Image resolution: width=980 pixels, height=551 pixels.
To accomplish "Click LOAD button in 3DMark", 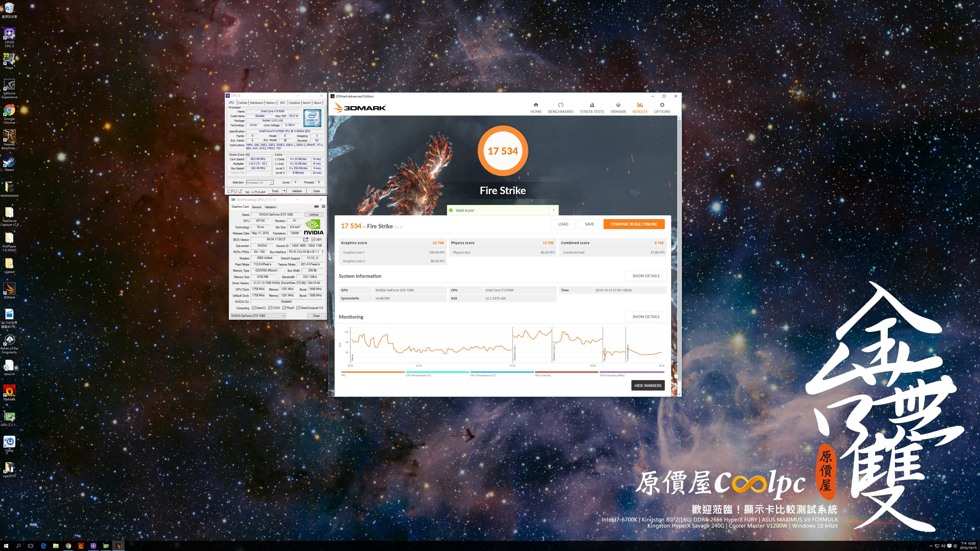I will 563,224.
